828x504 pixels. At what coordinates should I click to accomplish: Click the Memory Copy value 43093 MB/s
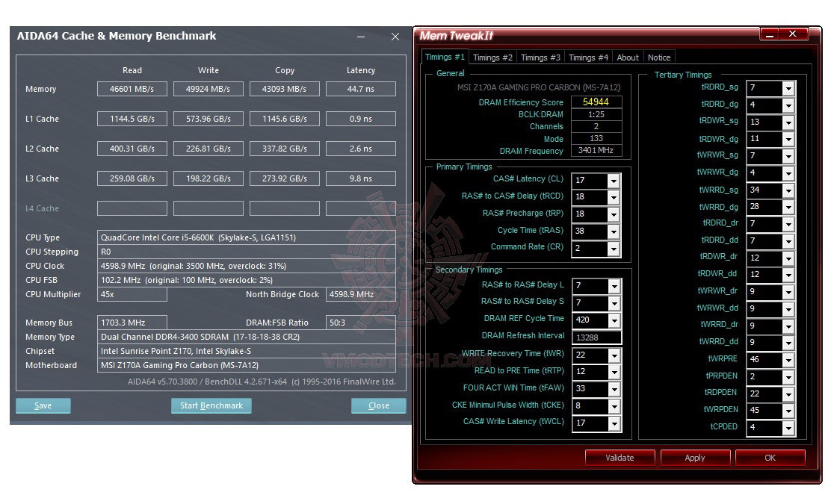(284, 89)
